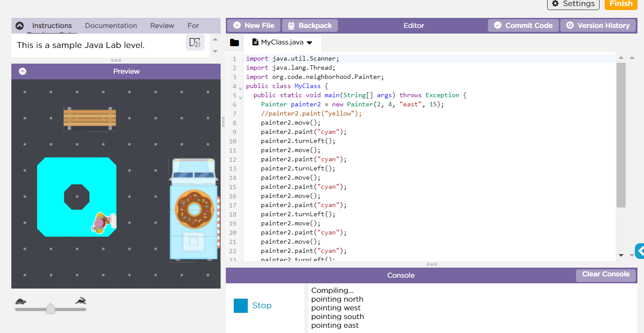Click line 6 Painter painter2 declaration

(x=352, y=104)
